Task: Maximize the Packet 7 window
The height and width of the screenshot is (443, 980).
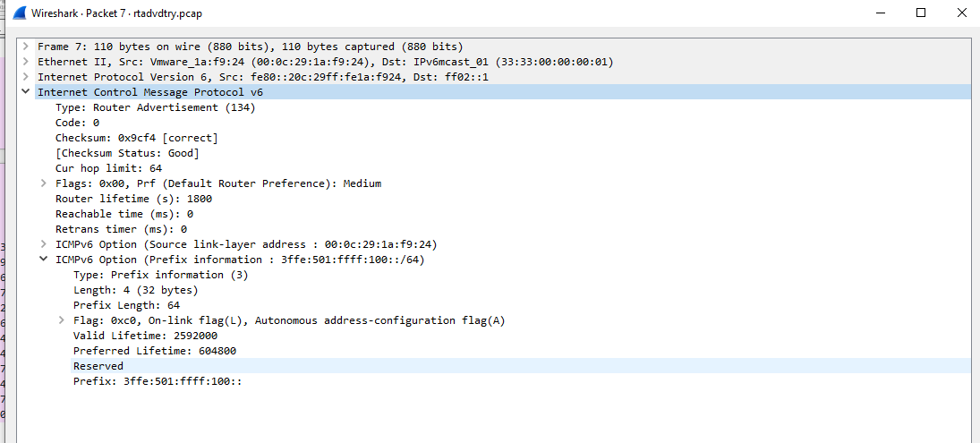Action: pos(921,13)
